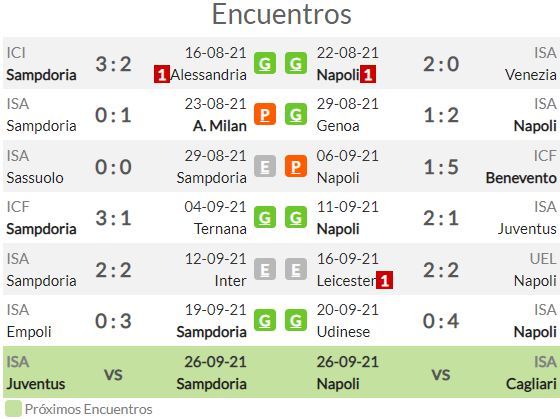
Task: Click the Próximos Encuentros green legend swatch
Action: tap(13, 409)
